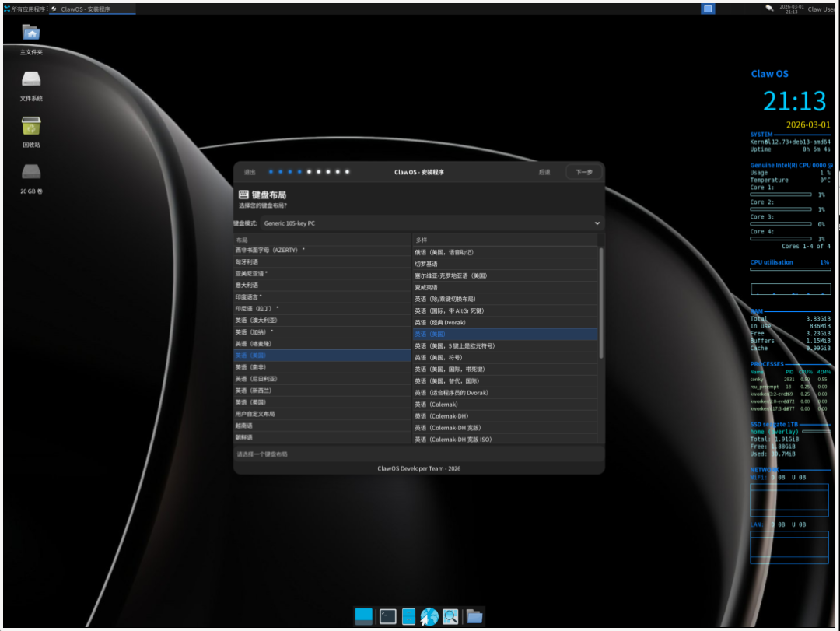
Task: Select variant 英语 (经典 Dvorak)
Action: click(x=506, y=323)
